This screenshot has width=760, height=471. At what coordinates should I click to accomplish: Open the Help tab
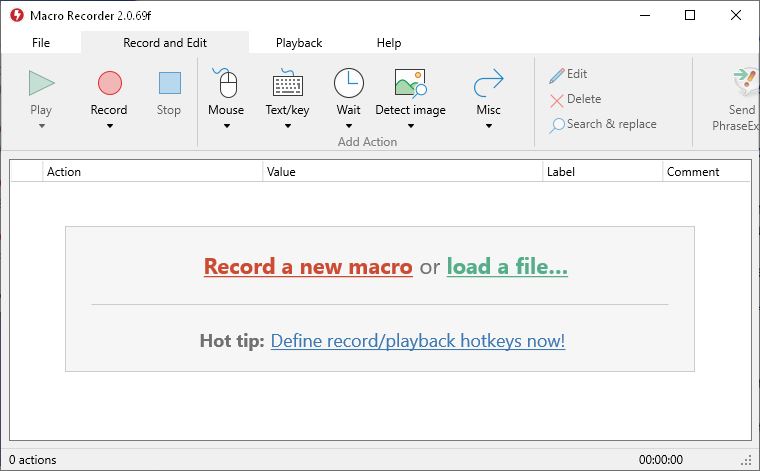coord(389,43)
